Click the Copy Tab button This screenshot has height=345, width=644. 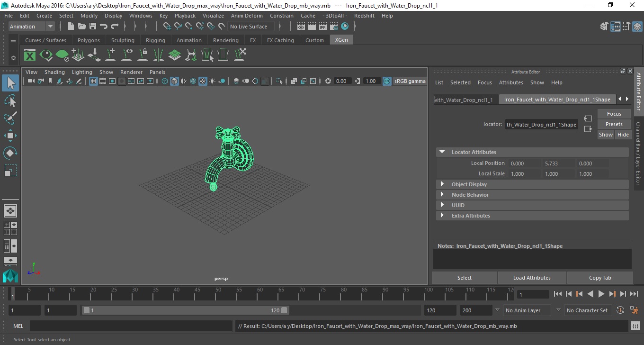pyautogui.click(x=600, y=278)
